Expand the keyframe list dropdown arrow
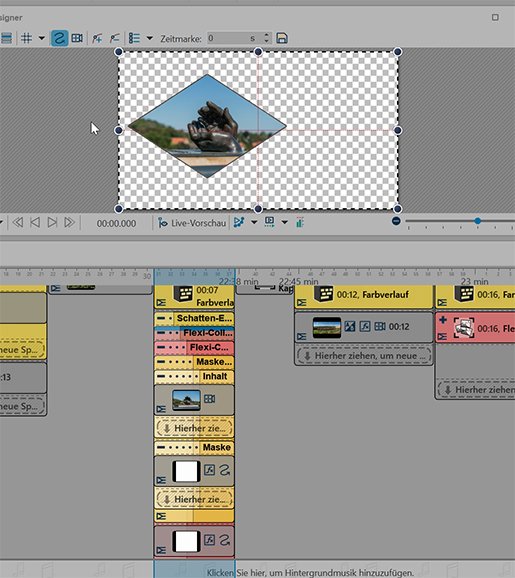The image size is (515, 578). 149,38
